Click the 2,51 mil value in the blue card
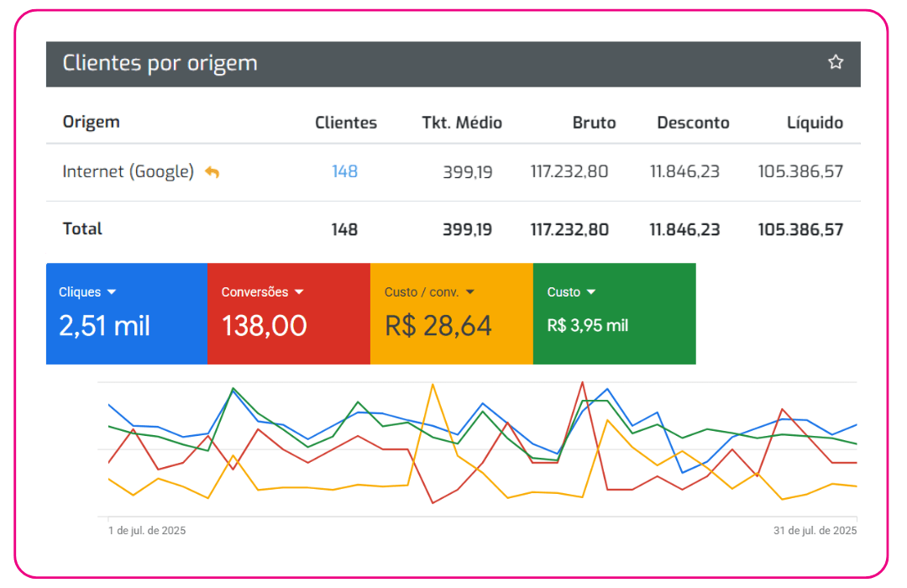This screenshot has height=588, width=907. [x=104, y=325]
